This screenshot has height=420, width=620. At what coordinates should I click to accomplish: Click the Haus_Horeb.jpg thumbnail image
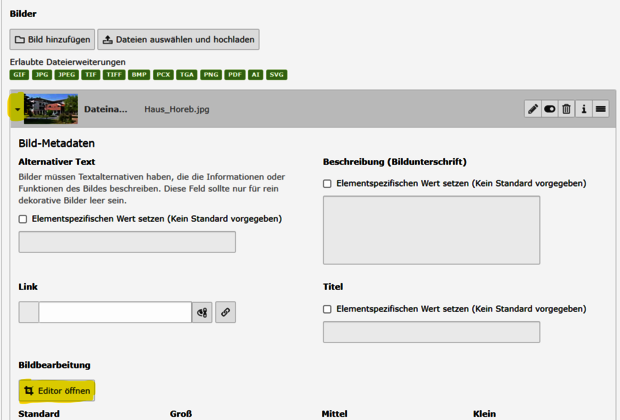coord(52,108)
